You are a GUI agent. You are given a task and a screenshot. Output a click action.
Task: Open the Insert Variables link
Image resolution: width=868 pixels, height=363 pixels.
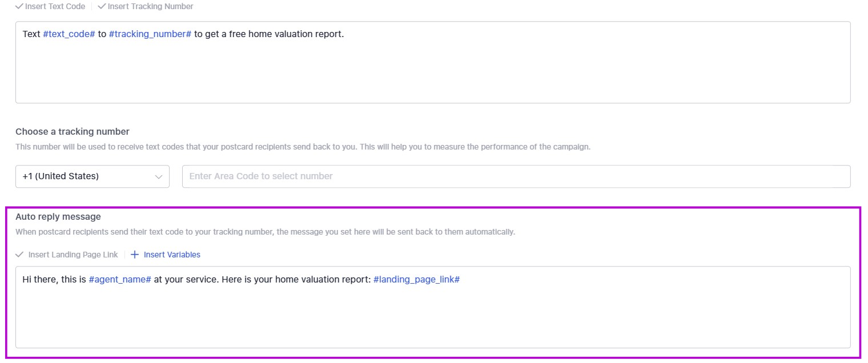point(171,255)
